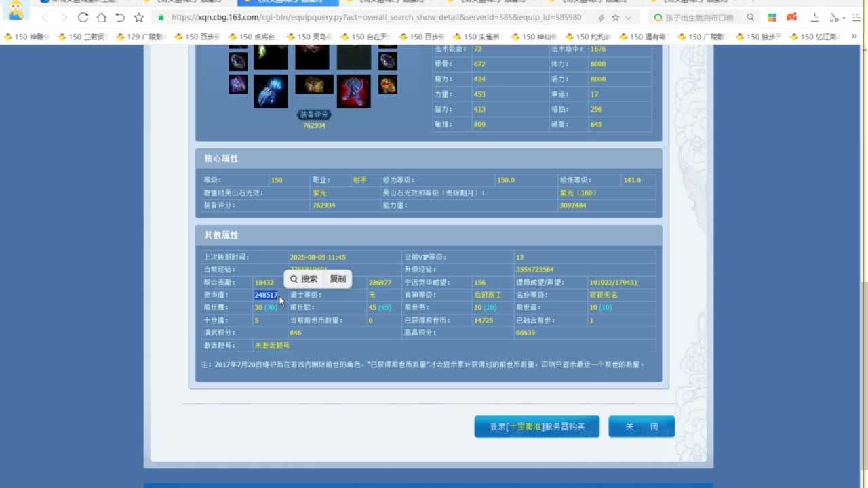Click the user avatar in the browser corner
The height and width of the screenshot is (488, 868).
pos(16,9)
